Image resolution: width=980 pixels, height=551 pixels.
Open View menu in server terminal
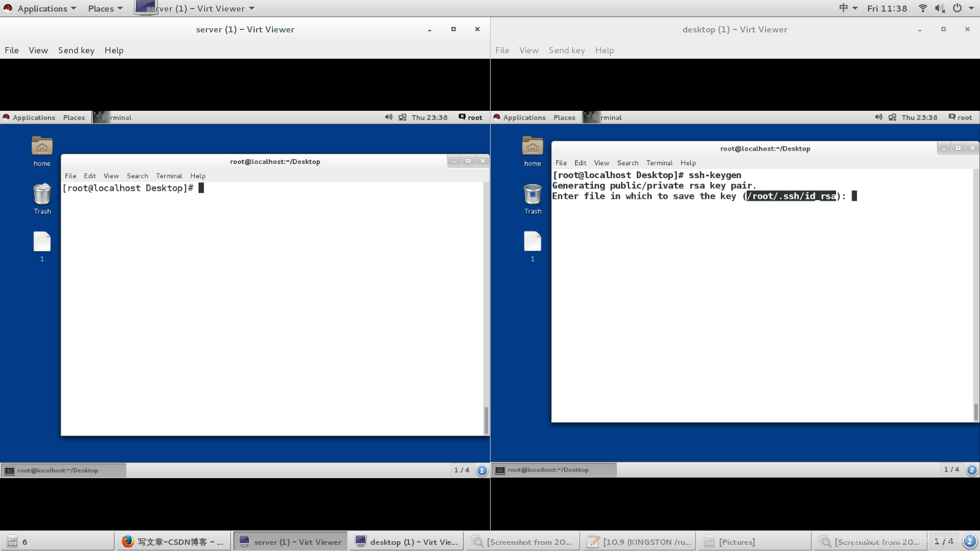(111, 176)
